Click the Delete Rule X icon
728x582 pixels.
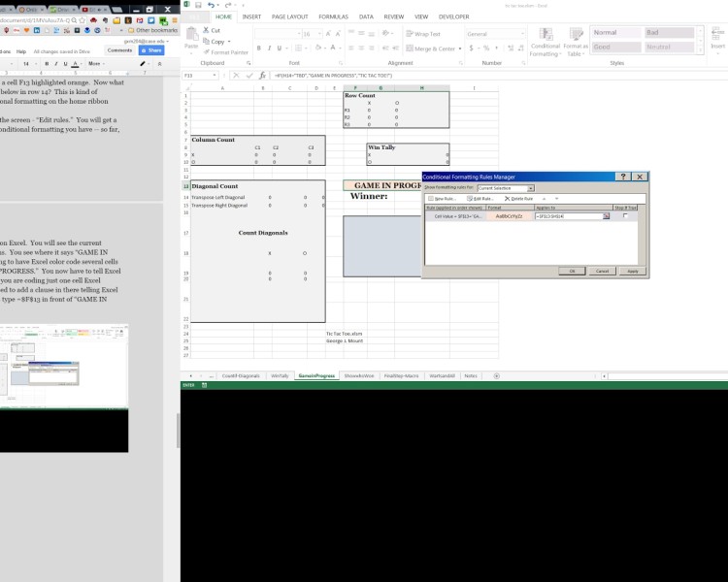506,198
